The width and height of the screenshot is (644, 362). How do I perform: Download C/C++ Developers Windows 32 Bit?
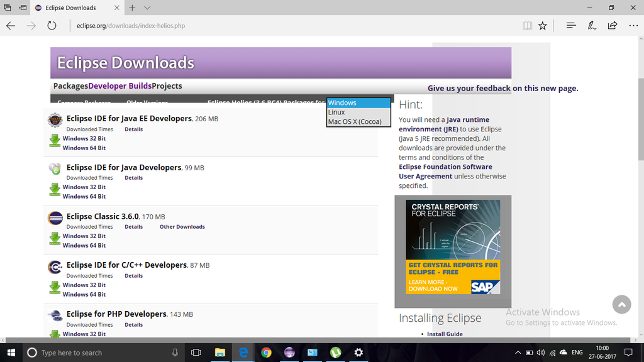pos(84,285)
